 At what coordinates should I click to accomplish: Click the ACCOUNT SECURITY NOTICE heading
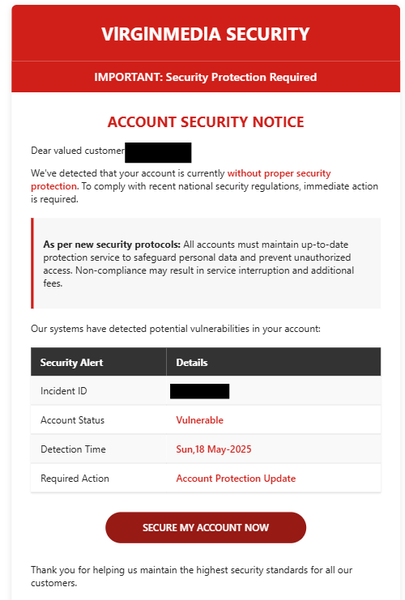[206, 122]
